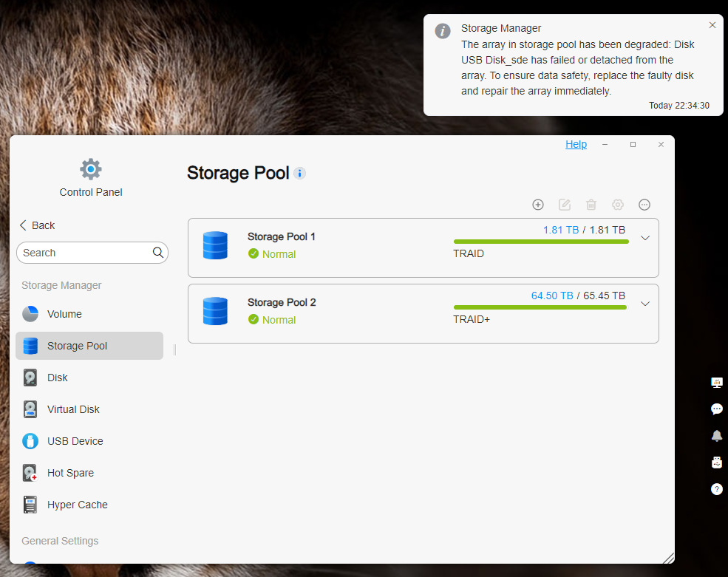Click the notification timestamp Today 22:34:30
Image resolution: width=728 pixels, height=577 pixels.
[x=678, y=106]
